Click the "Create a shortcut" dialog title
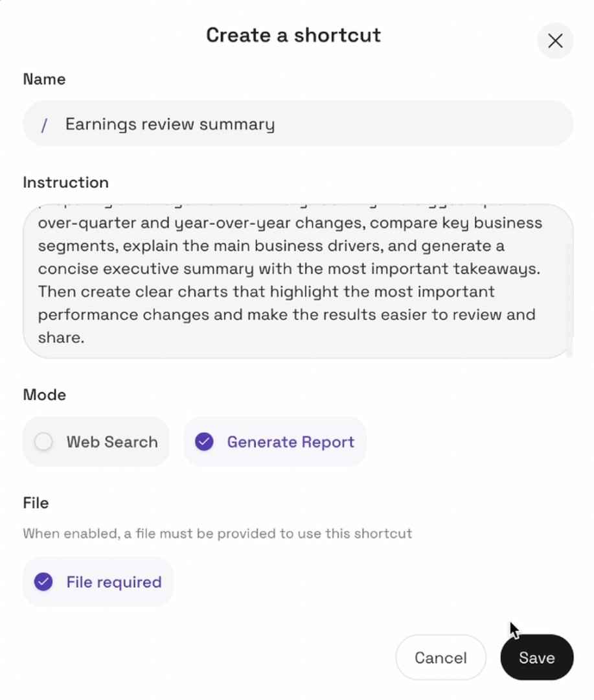 tap(293, 35)
